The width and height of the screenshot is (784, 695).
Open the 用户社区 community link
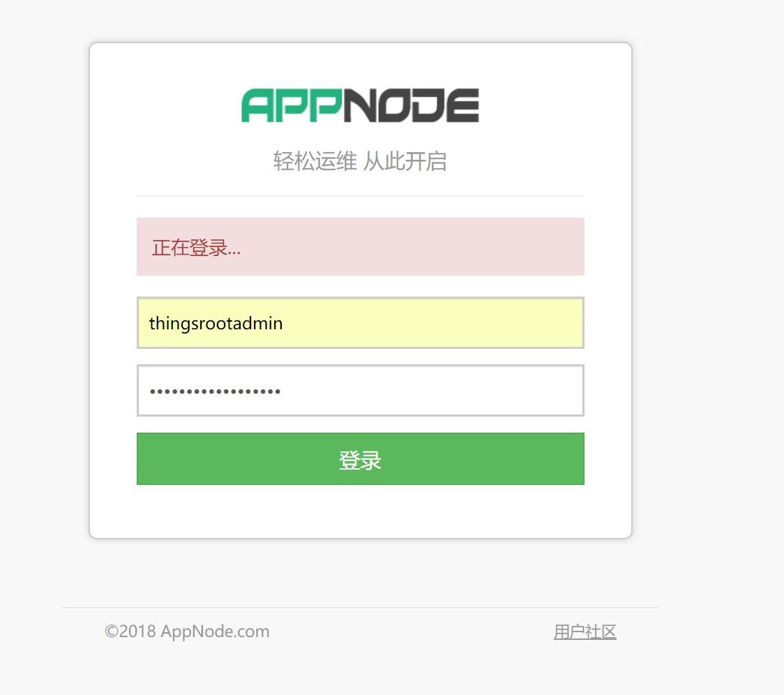pyautogui.click(x=585, y=632)
